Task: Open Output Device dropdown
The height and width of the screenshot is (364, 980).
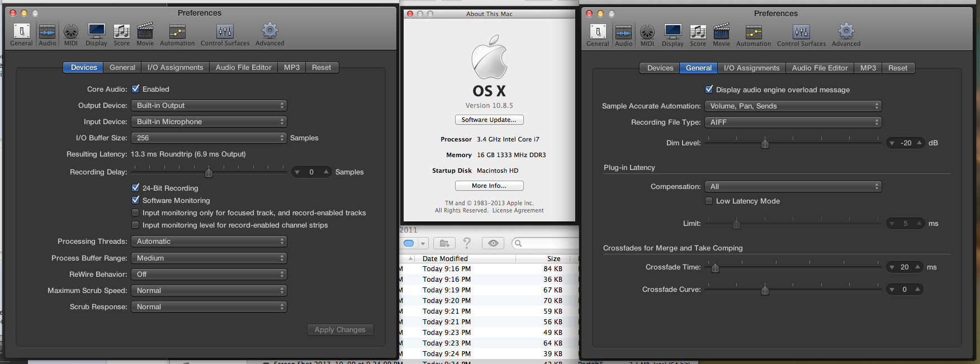Action: (x=209, y=105)
